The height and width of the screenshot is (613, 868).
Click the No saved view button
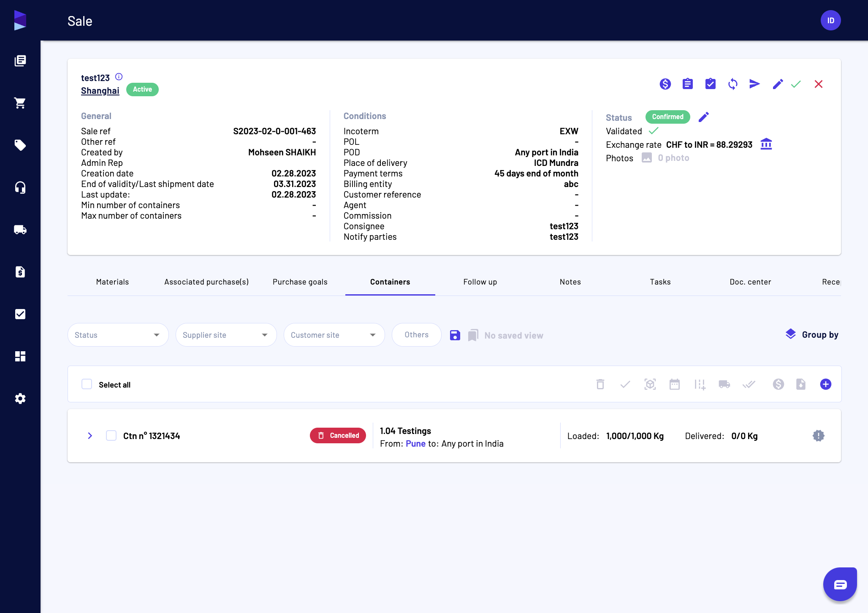[x=506, y=335]
